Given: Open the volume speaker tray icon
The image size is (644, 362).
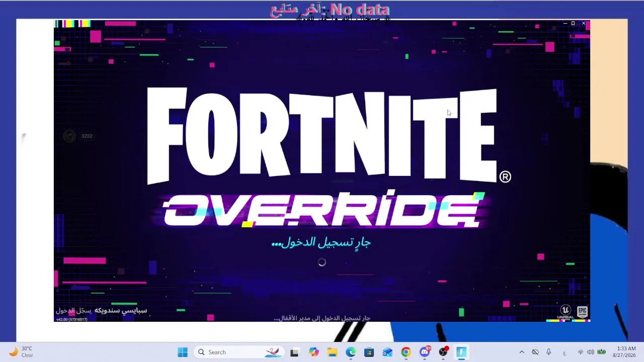Looking at the screenshot, I should [590, 352].
